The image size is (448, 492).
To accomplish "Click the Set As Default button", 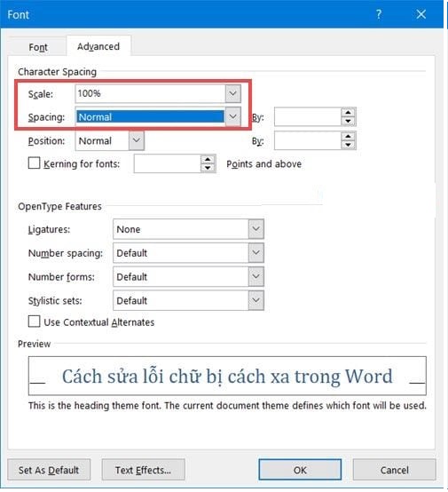I will tap(49, 470).
